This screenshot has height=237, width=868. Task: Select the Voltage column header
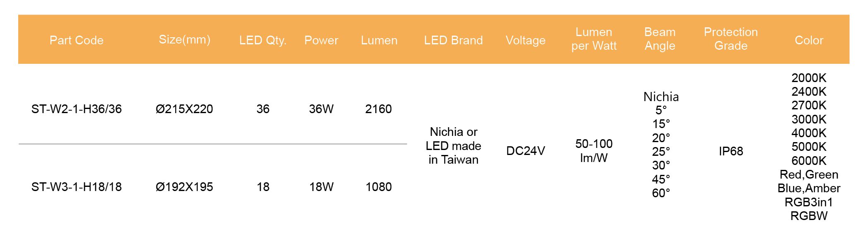click(525, 40)
